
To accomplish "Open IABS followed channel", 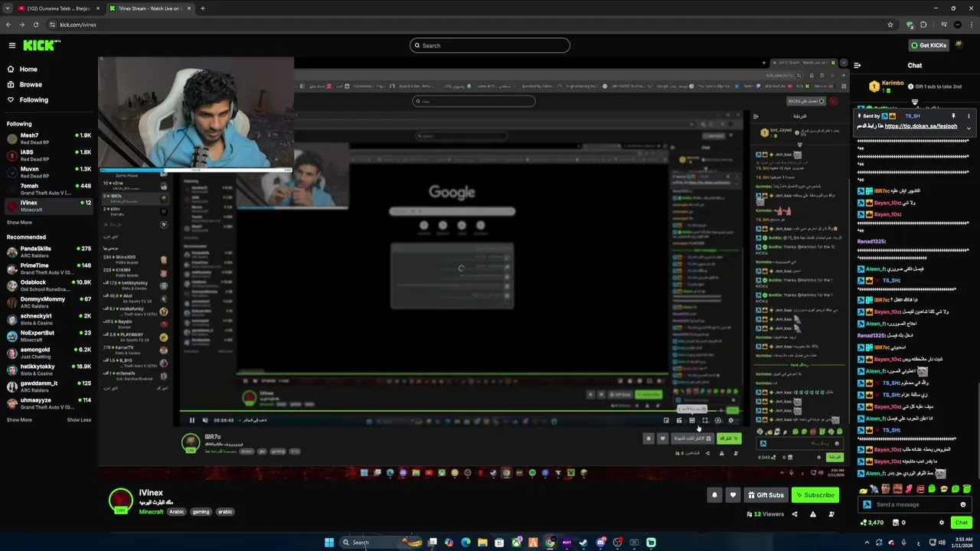I will click(49, 155).
